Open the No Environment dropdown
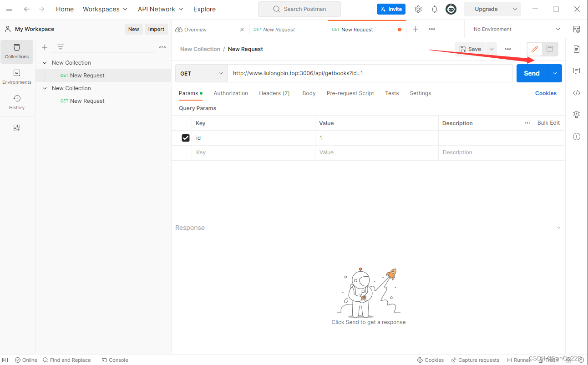The image size is (588, 365). (517, 29)
